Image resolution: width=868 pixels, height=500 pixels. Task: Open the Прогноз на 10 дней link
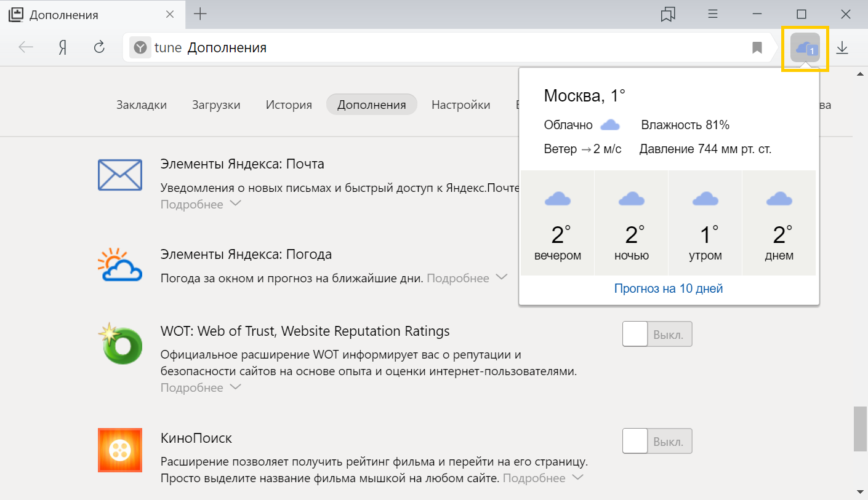(669, 288)
